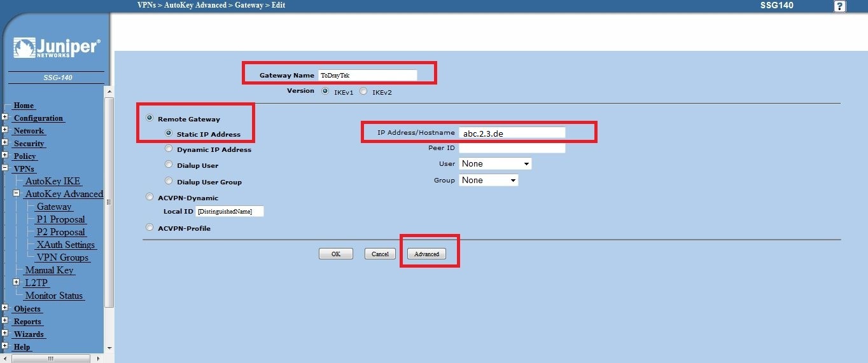Image resolution: width=868 pixels, height=363 pixels.
Task: Go to Monitor Status page
Action: pos(54,296)
